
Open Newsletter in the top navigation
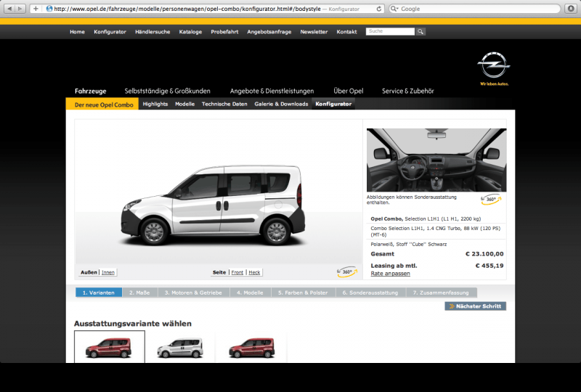point(314,32)
